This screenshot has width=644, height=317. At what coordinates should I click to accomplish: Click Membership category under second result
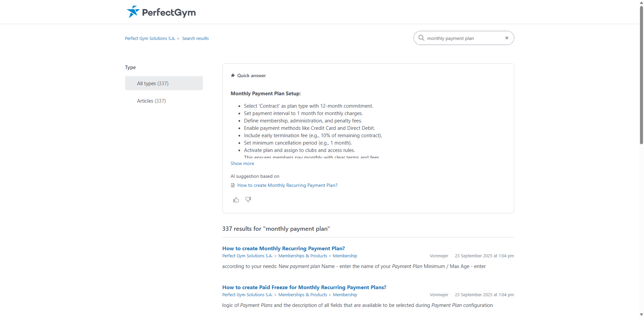pyautogui.click(x=345, y=295)
